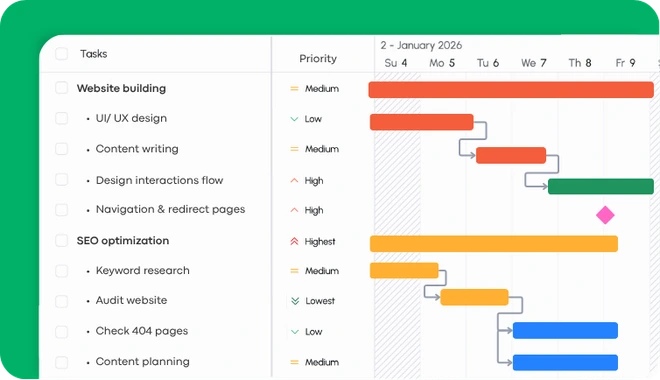The width and height of the screenshot is (660, 380).
Task: Click the Priority column header
Action: (318, 58)
